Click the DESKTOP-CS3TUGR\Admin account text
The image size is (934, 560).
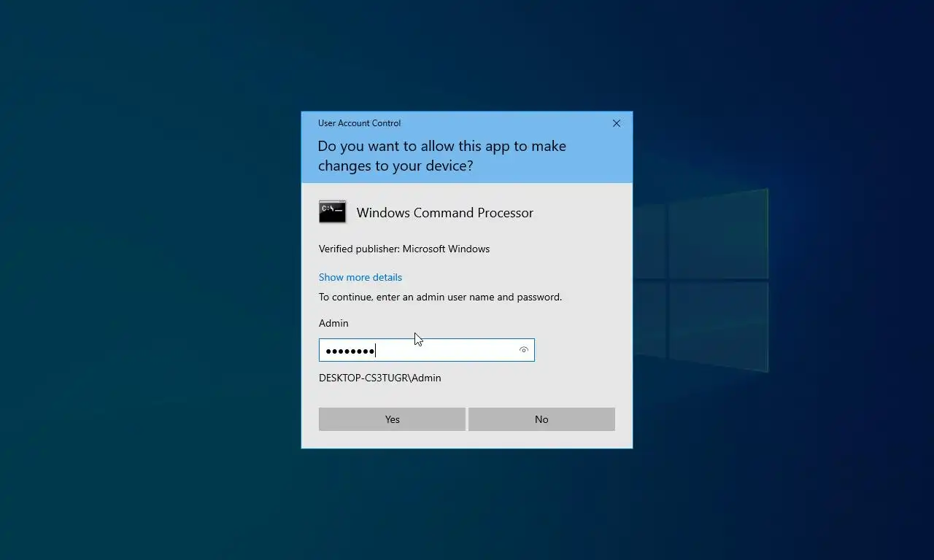coord(380,378)
